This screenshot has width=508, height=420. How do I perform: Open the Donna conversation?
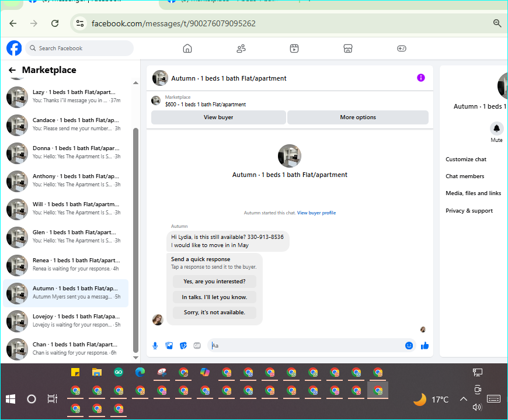[66, 153]
